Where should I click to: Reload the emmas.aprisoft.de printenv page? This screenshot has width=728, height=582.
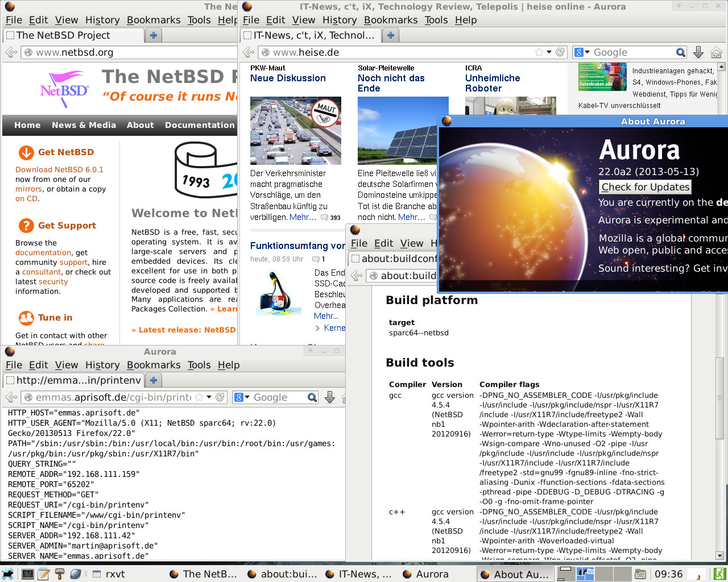220,397
